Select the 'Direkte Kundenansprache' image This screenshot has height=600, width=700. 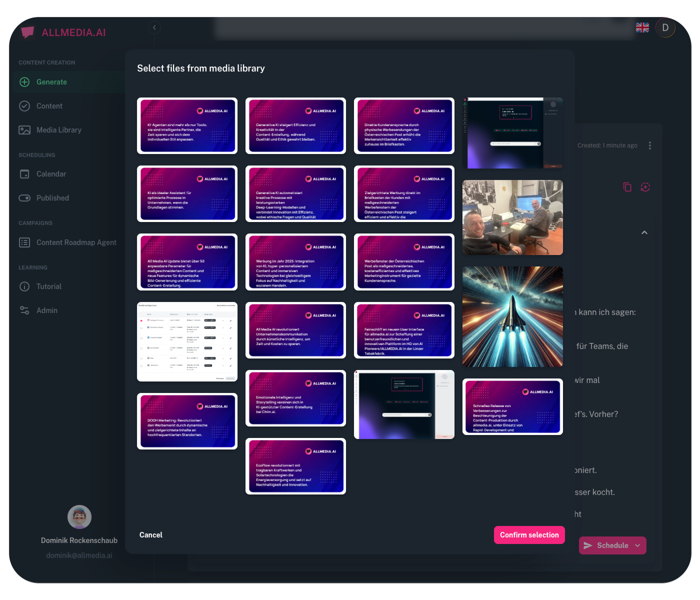pos(404,125)
